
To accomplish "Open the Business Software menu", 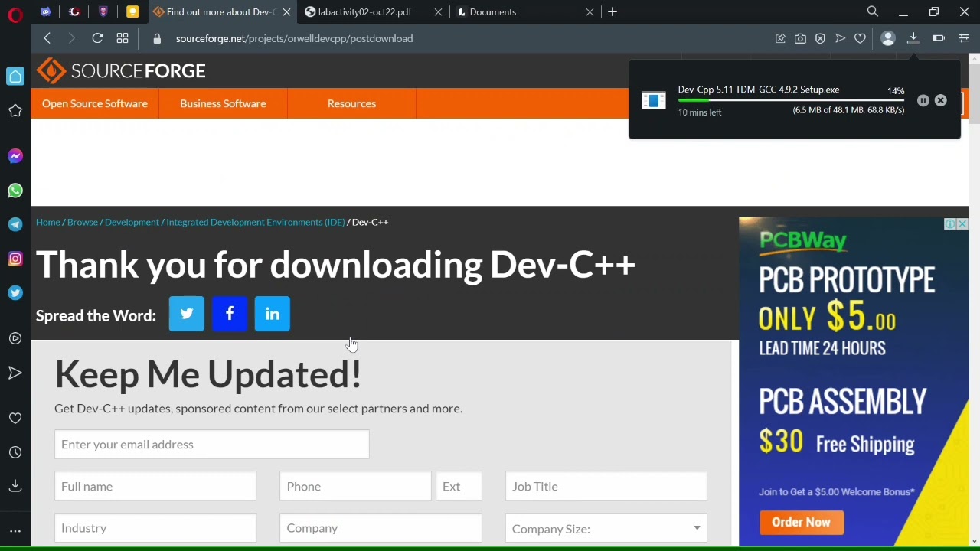I will tap(223, 103).
